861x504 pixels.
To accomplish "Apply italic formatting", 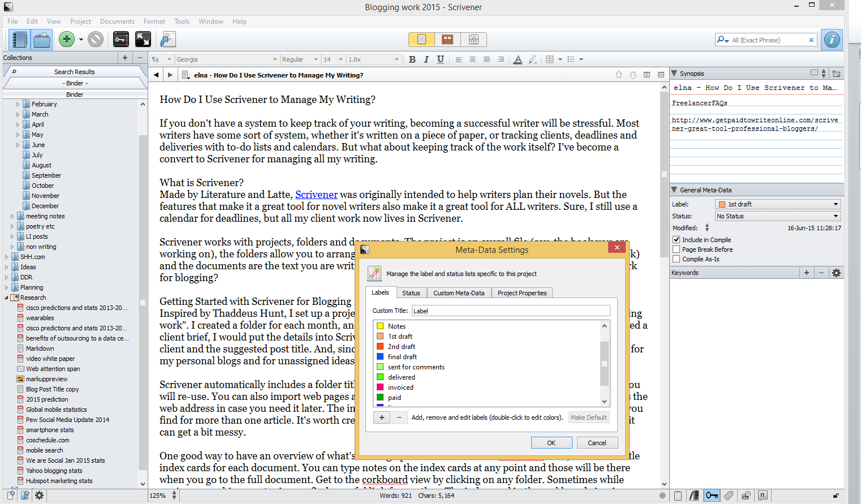I will (x=426, y=59).
